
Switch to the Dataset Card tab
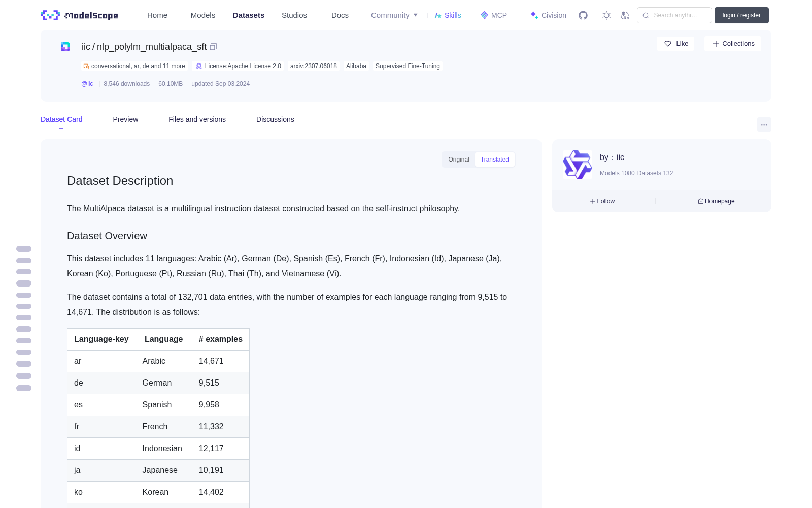tap(61, 119)
